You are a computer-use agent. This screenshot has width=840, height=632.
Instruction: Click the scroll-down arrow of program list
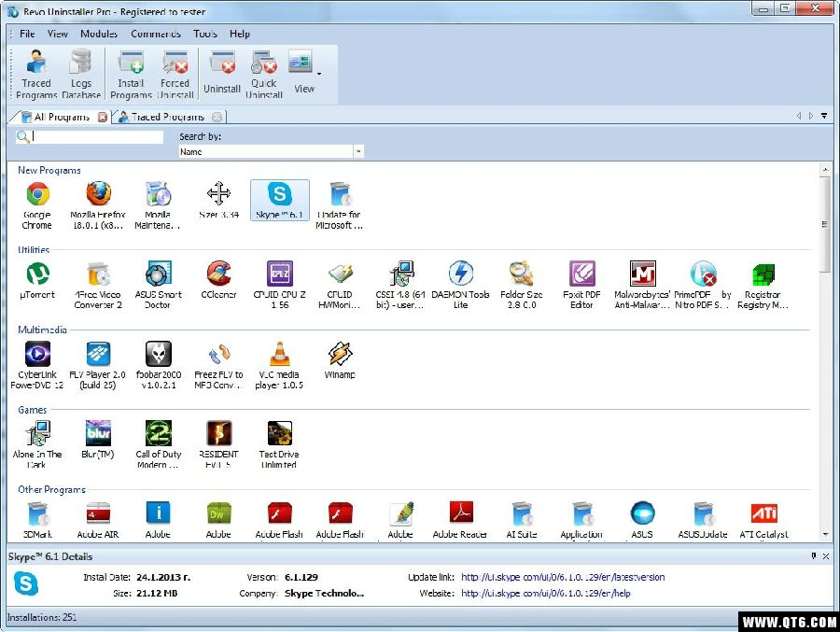click(825, 534)
